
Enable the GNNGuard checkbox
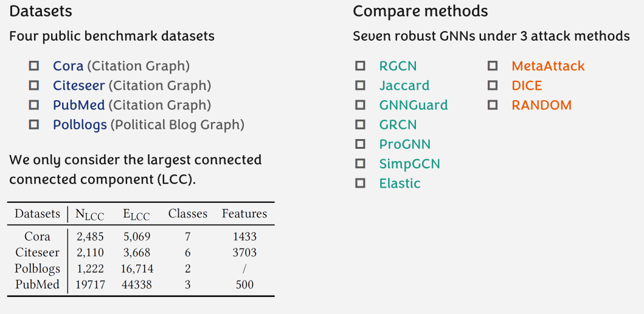361,105
